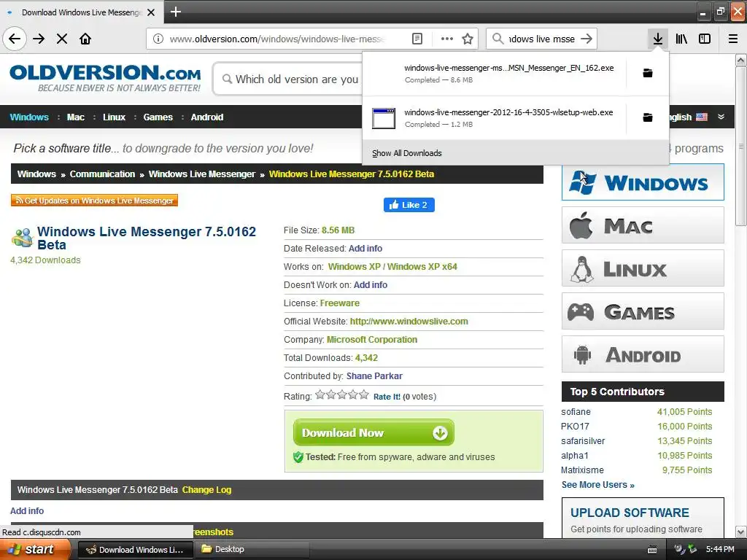Rate with the fifth star
This screenshot has width=747, height=560.
tap(364, 394)
